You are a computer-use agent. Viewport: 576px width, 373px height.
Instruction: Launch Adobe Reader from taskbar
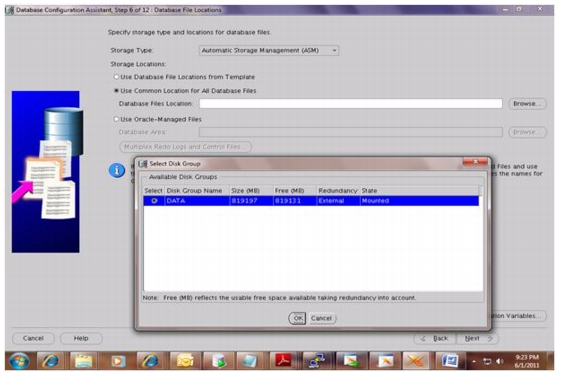coord(282,361)
